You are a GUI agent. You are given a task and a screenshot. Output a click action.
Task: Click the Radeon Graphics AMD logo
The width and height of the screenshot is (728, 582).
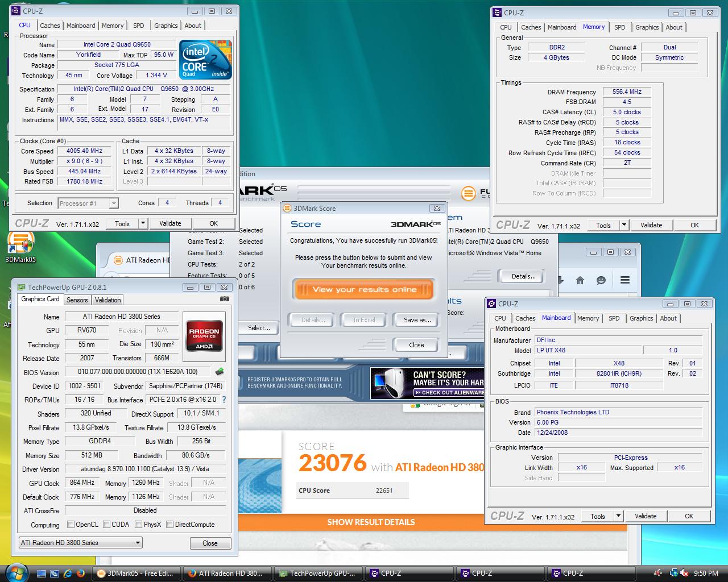204,335
